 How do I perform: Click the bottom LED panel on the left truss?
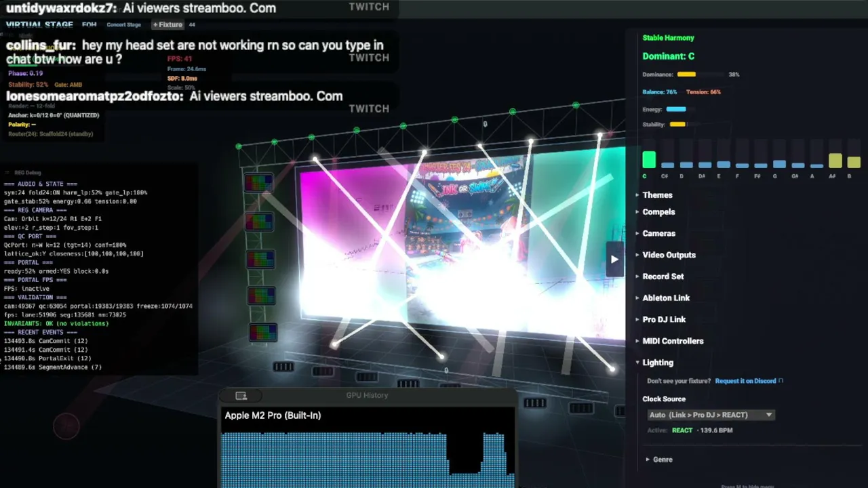click(263, 333)
